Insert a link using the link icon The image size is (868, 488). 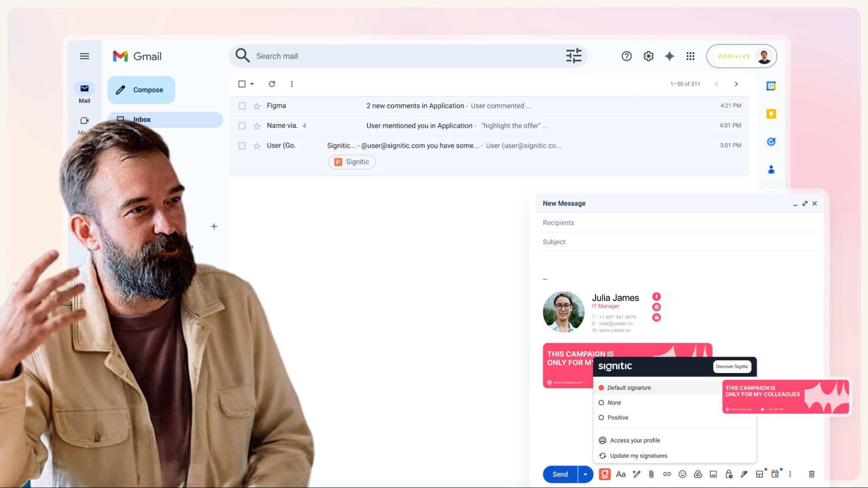coord(666,474)
